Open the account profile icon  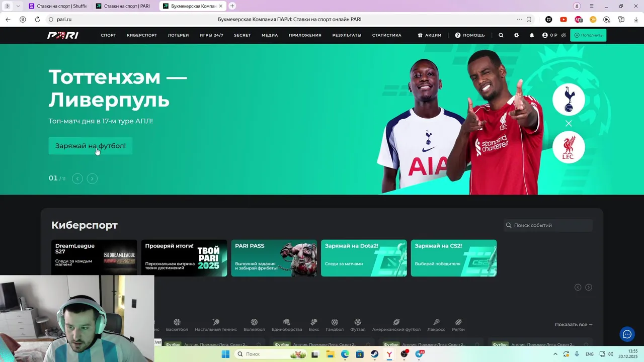coord(545,35)
